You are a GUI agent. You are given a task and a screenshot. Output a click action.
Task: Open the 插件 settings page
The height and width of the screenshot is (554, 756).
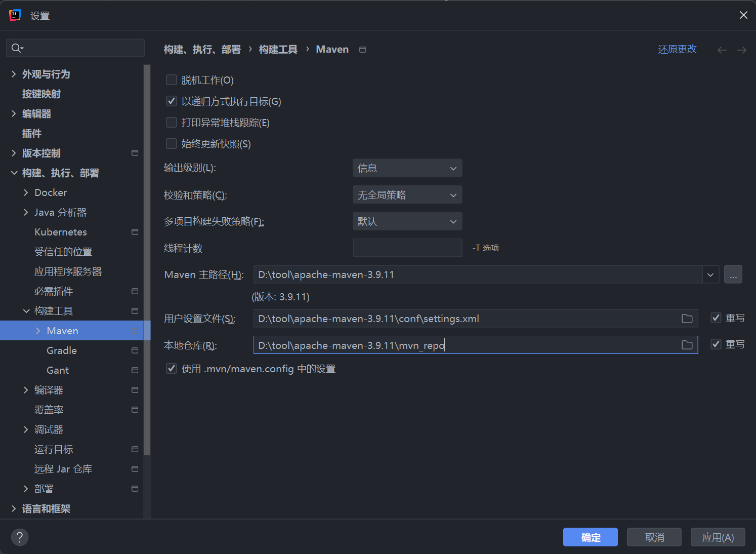32,133
